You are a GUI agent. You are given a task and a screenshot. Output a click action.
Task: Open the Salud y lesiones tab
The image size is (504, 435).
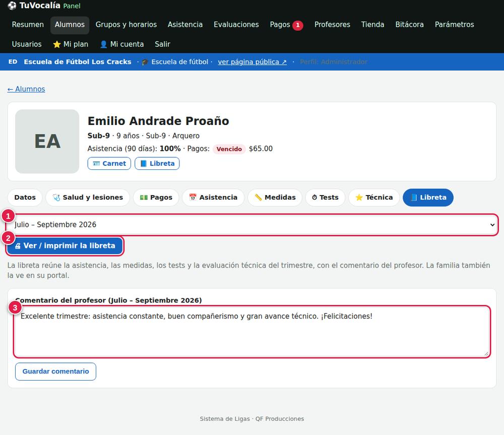88,198
